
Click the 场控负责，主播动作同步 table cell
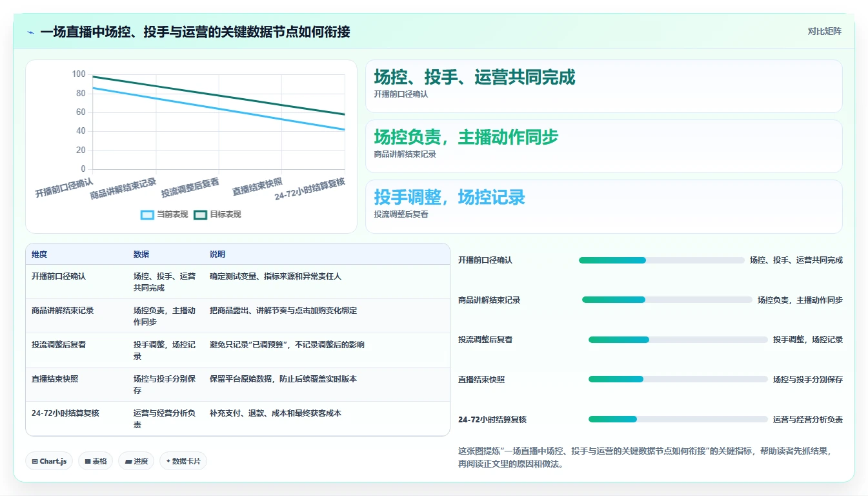[x=165, y=316]
